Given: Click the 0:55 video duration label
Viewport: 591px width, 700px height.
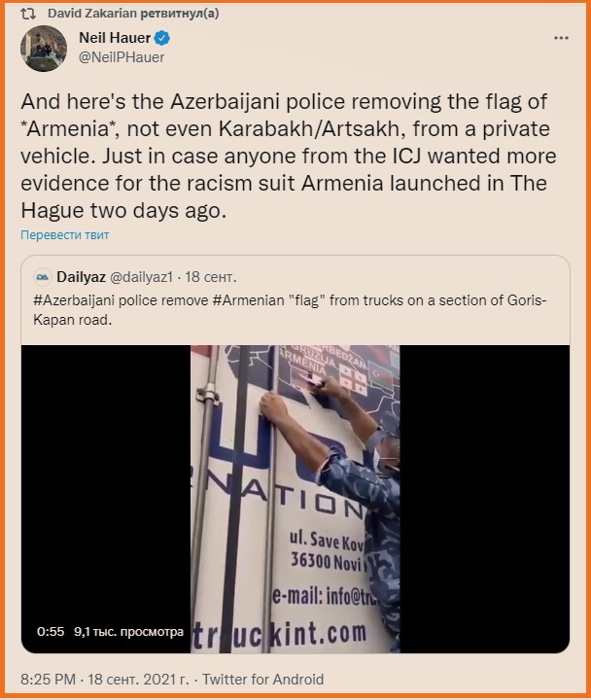Looking at the screenshot, I should [x=51, y=632].
